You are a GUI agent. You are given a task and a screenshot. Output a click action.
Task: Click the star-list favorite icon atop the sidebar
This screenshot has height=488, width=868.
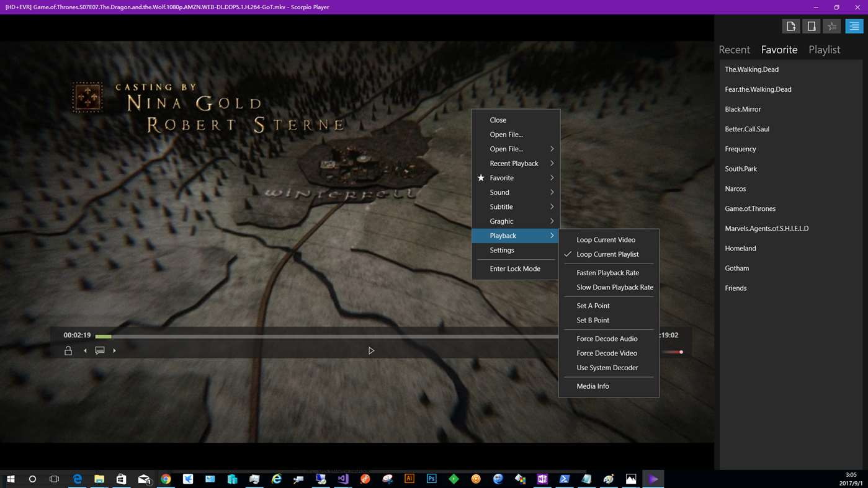[x=832, y=26]
